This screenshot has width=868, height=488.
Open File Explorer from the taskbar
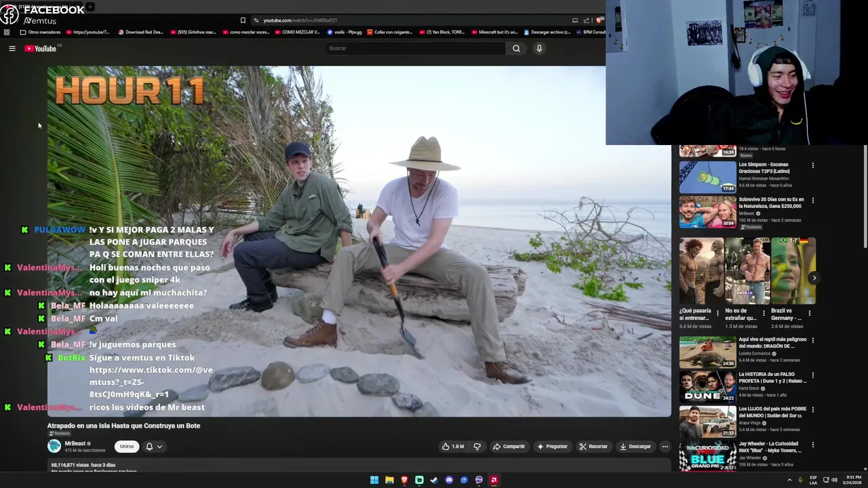pyautogui.click(x=389, y=480)
